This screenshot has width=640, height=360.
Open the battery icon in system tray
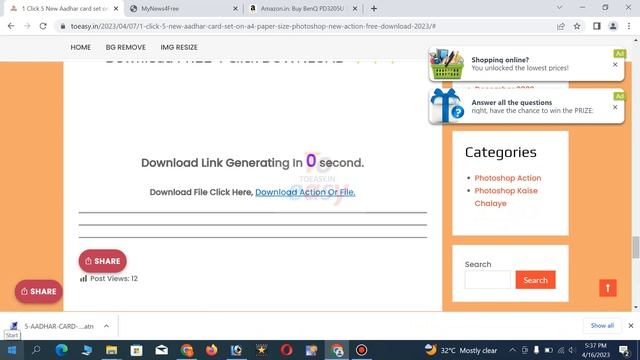click(x=549, y=350)
